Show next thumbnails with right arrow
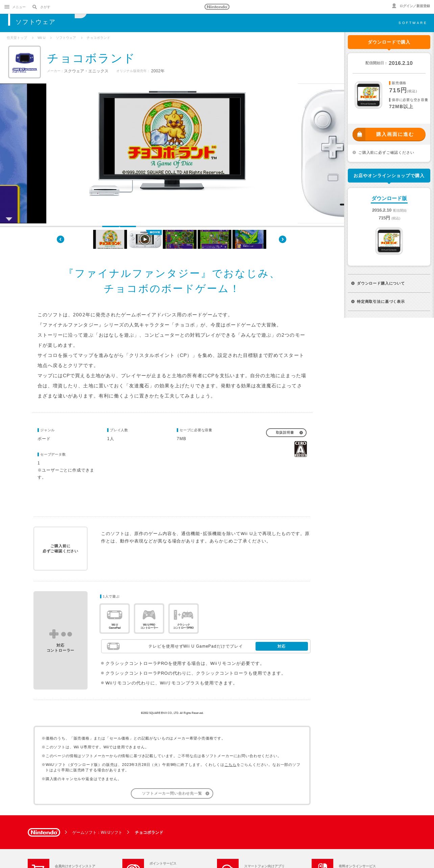This screenshot has width=434, height=868. point(283,239)
